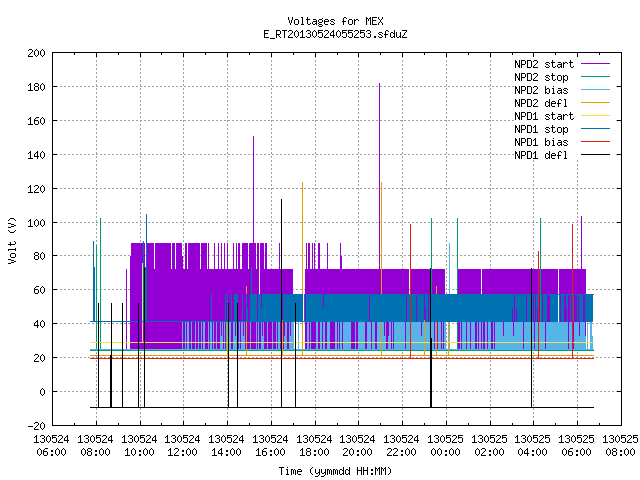The height and width of the screenshot is (480, 640).
Task: Click the y-axis tick label -20
Action: 37,426
